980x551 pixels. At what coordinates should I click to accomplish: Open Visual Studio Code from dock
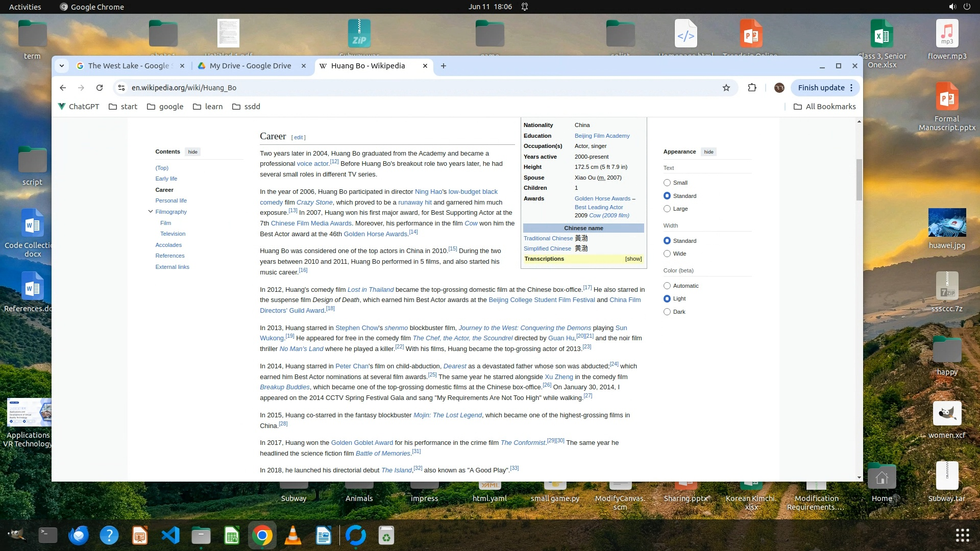[170, 536]
